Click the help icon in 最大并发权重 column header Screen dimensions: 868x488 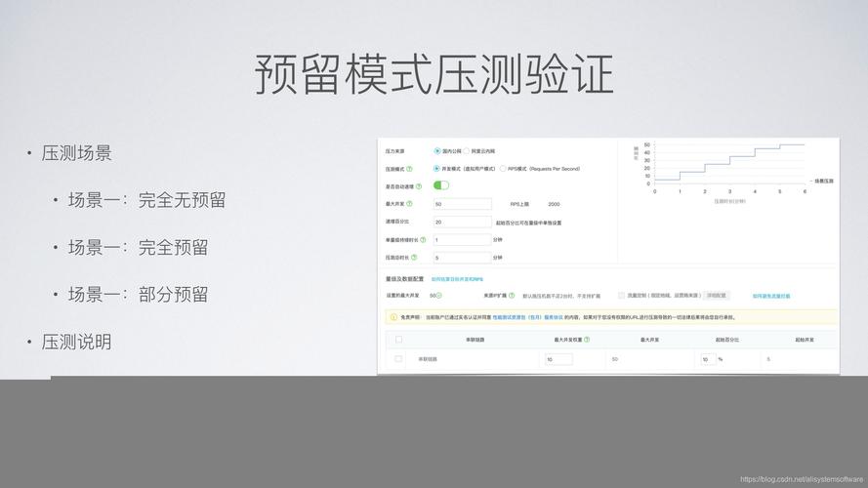[x=587, y=340]
